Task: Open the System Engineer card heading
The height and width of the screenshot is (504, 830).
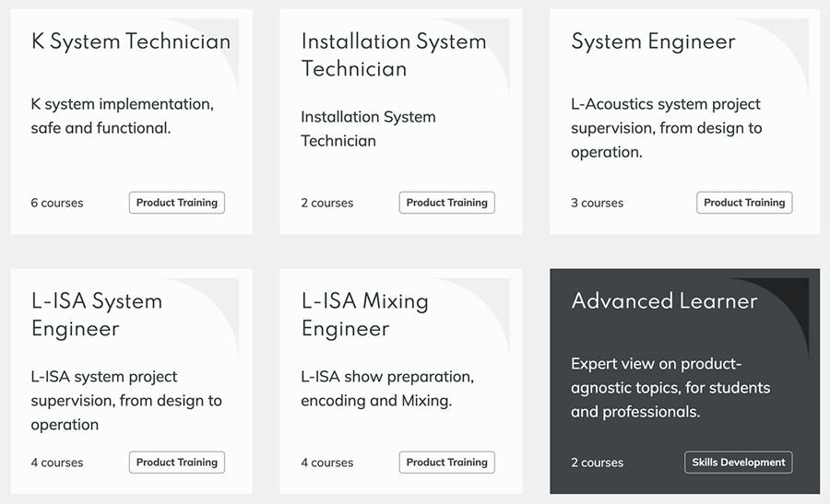Action: pyautogui.click(x=653, y=41)
